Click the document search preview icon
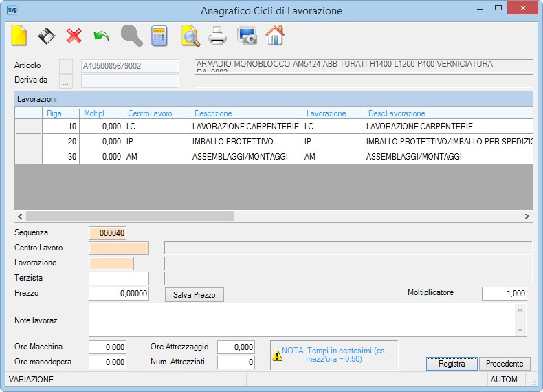Image resolution: width=543 pixels, height=392 pixels. click(x=190, y=36)
